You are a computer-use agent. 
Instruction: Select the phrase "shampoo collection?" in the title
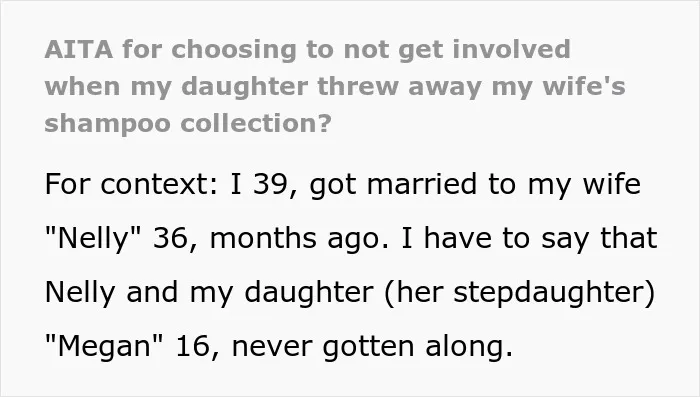188,124
